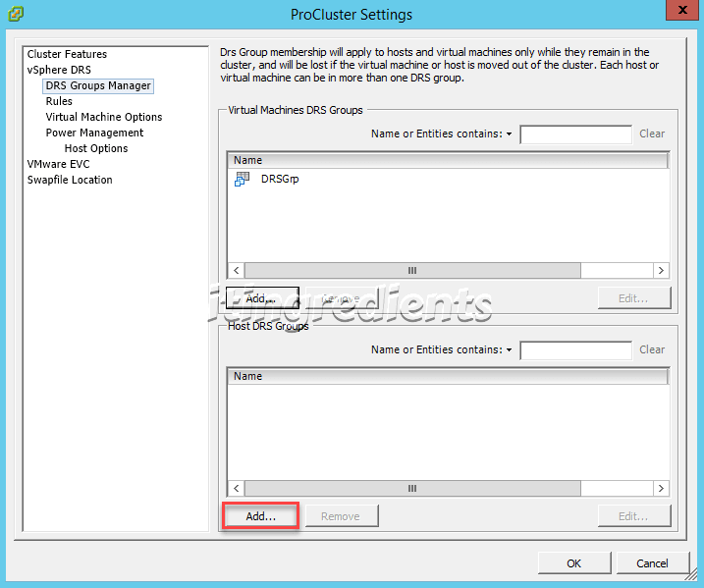Click the Virtual Machines DRS Groups filter field
The height and width of the screenshot is (588, 704).
[575, 134]
